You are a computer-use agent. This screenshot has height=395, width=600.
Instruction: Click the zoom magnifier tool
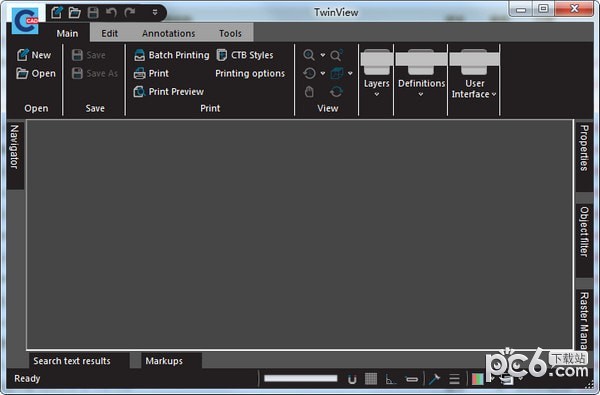pyautogui.click(x=309, y=55)
